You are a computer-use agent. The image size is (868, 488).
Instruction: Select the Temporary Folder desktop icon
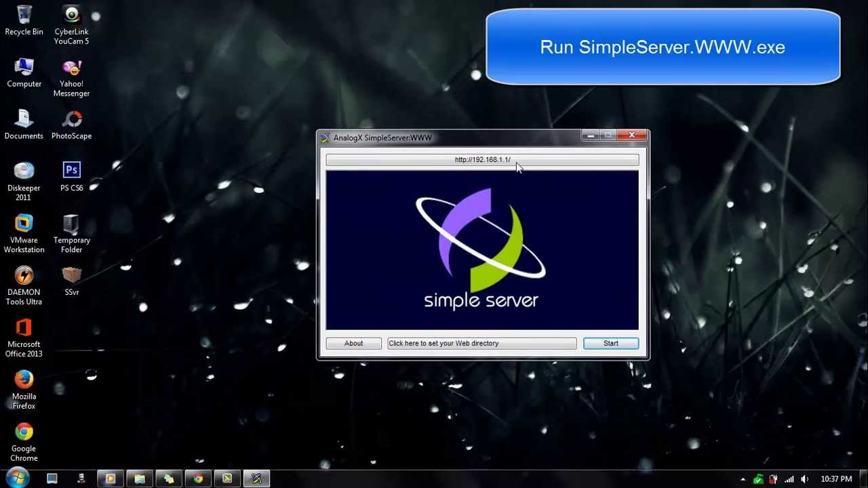[71, 234]
